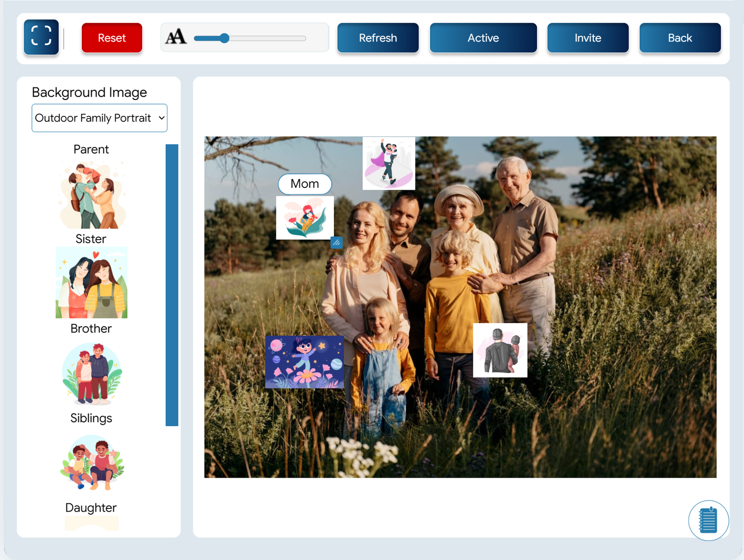Select the Parent family illustration
The image size is (744, 560).
tap(92, 195)
